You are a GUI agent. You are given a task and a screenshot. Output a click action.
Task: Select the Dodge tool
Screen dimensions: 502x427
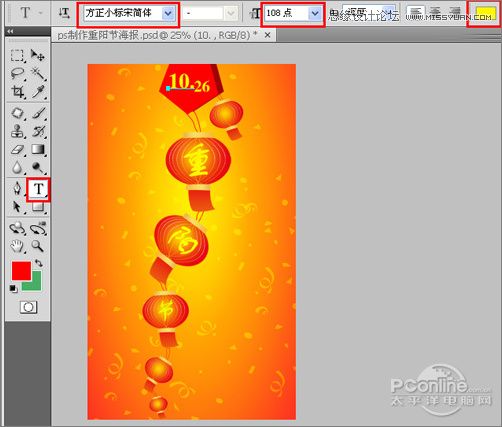coord(38,167)
